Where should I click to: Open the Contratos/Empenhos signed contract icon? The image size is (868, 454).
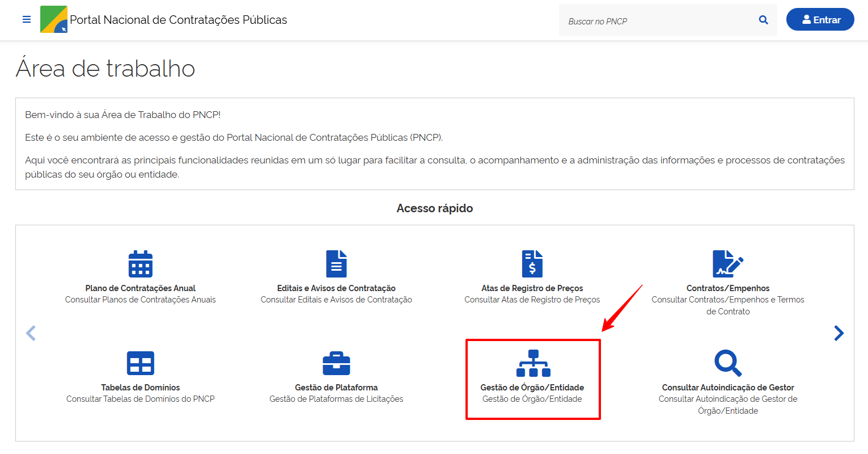point(727,264)
